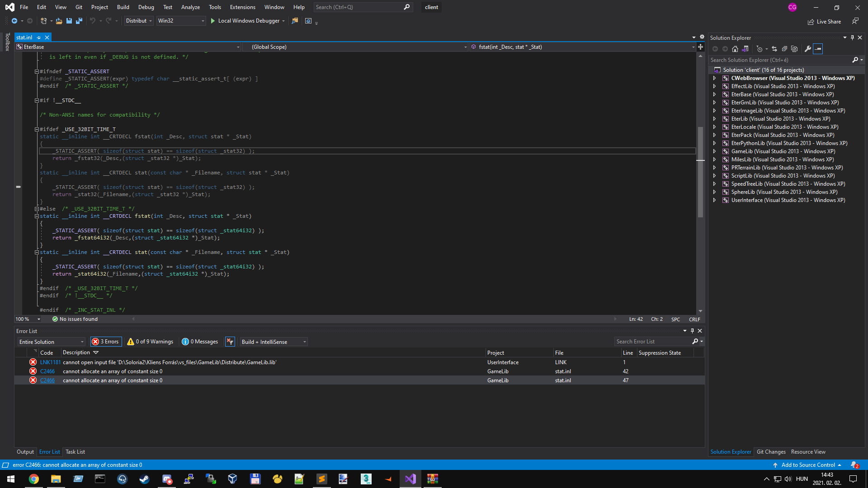Close the stat.inl editor tab
This screenshot has width=868, height=488.
click(47, 38)
